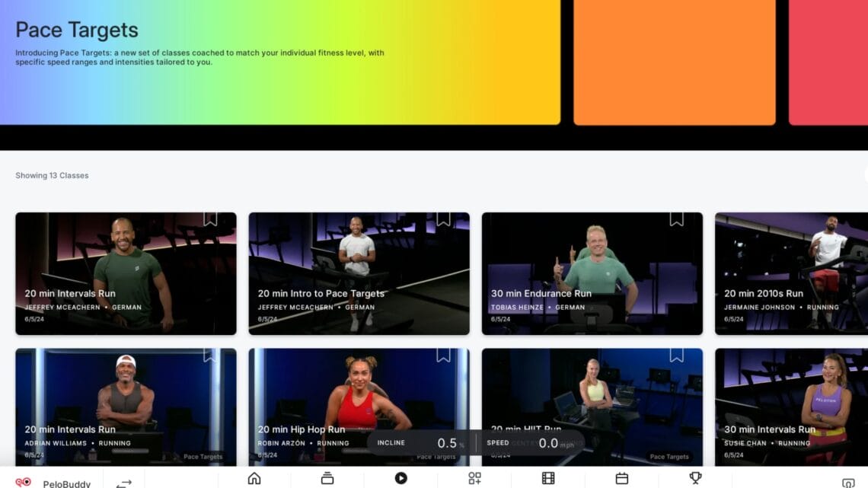Bookmark the 20 min Intro to Pace Targets class
This screenshot has width=868, height=488.
point(443,219)
